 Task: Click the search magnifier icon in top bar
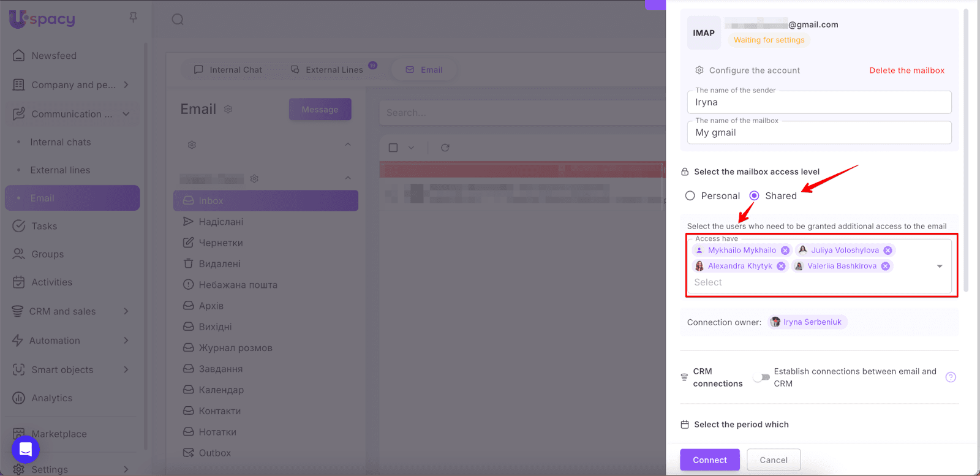(178, 20)
